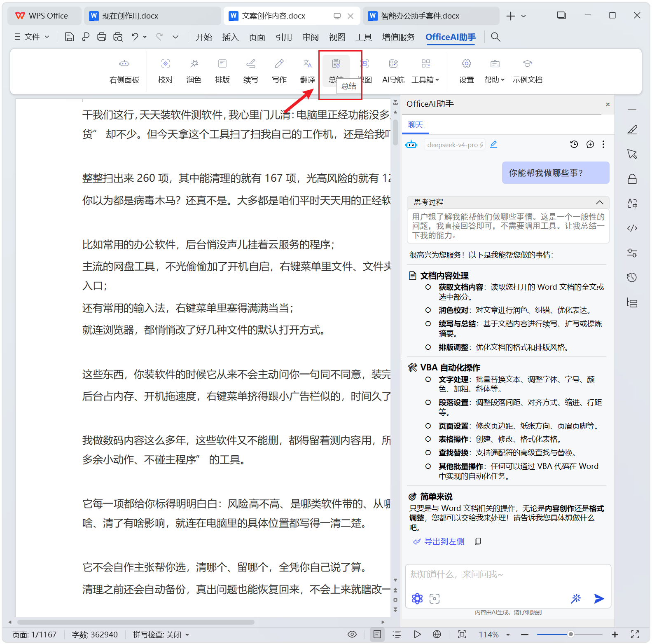Open the layout (排版) tool
This screenshot has width=652, height=644.
click(222, 71)
